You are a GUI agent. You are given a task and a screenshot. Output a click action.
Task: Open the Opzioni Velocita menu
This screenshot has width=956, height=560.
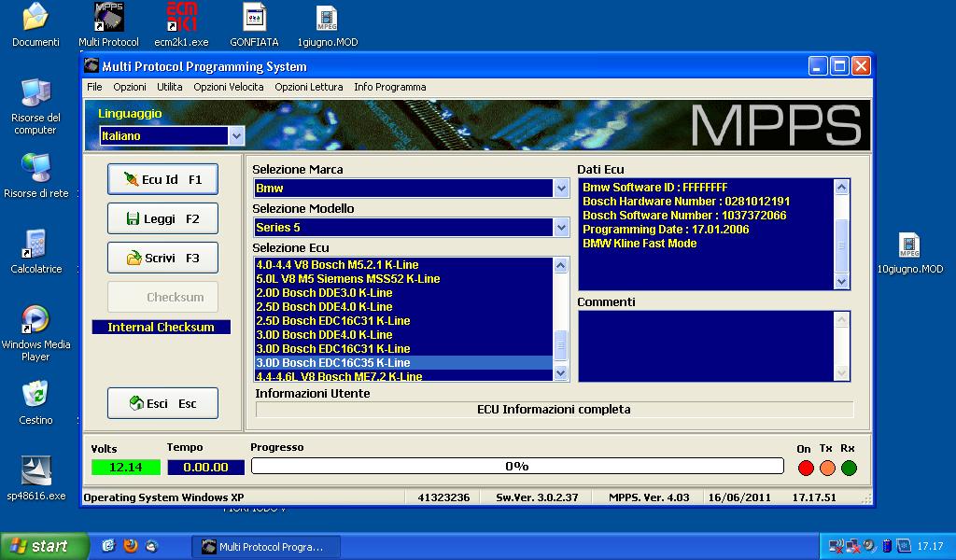pyautogui.click(x=229, y=87)
